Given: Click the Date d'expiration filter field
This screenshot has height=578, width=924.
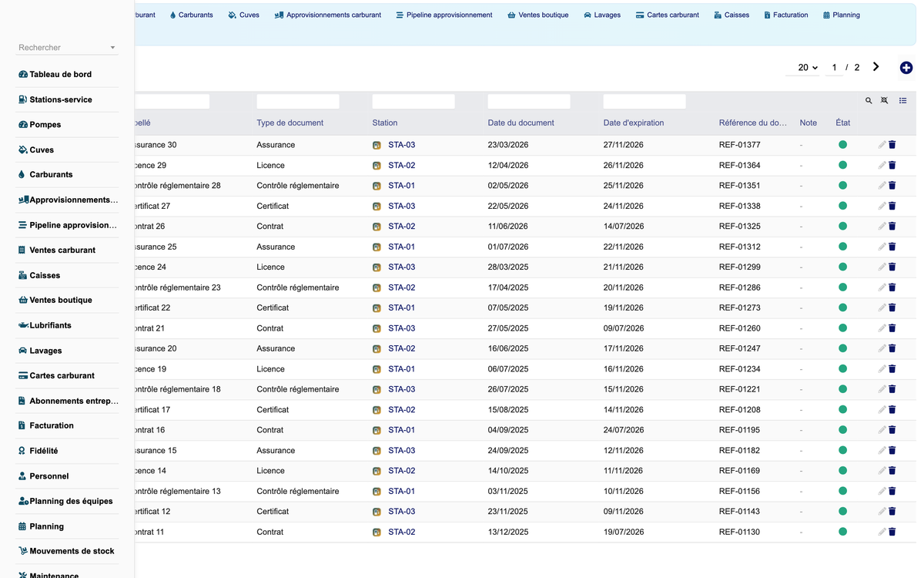Looking at the screenshot, I should (644, 101).
